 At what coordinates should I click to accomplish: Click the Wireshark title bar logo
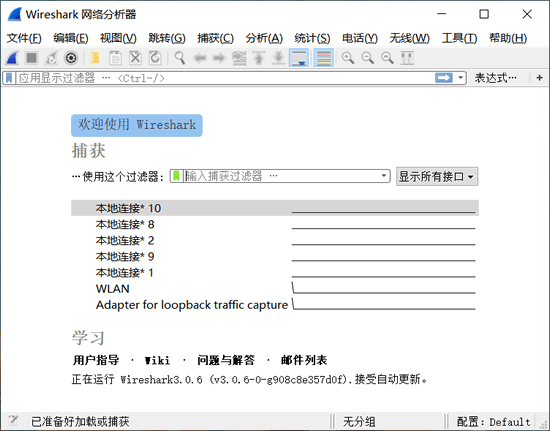tap(15, 14)
